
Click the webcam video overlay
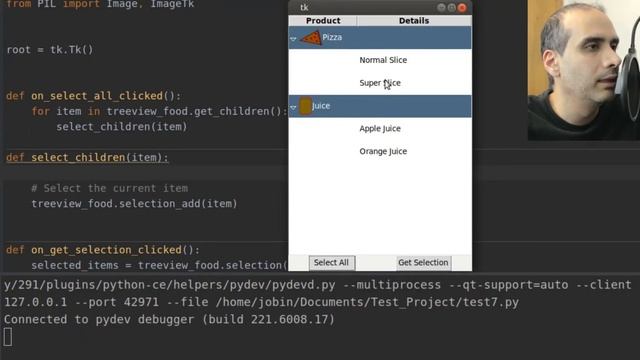[584, 70]
